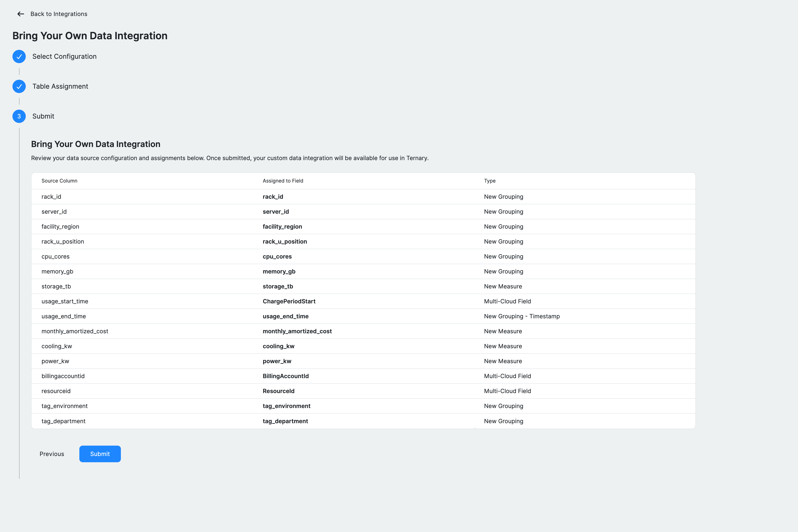Click the back arrow icon
The image size is (798, 532).
pyautogui.click(x=21, y=14)
